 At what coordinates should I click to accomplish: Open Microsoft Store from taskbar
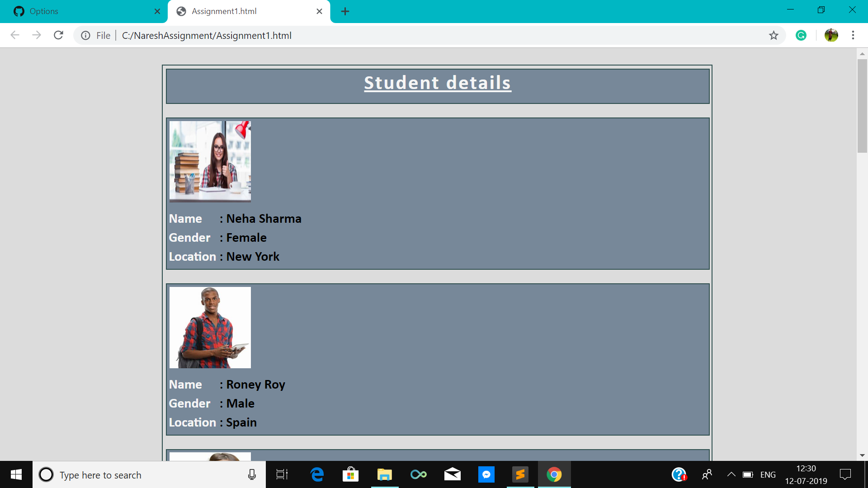350,474
